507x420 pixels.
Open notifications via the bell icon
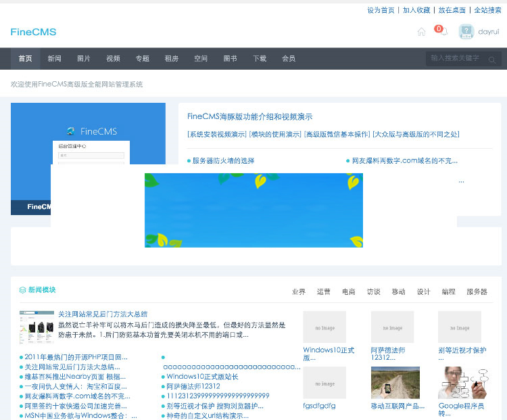tap(443, 32)
